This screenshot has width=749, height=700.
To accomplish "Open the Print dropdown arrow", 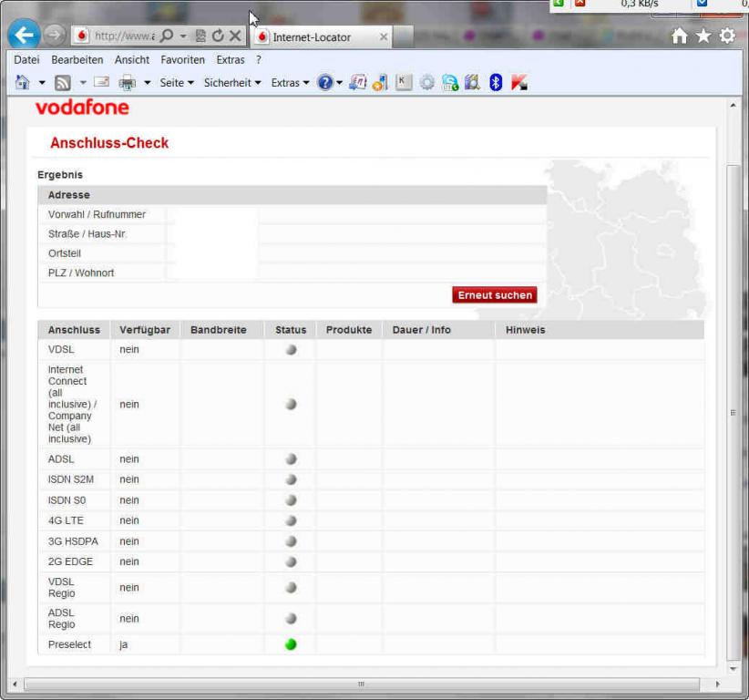I will click(148, 83).
